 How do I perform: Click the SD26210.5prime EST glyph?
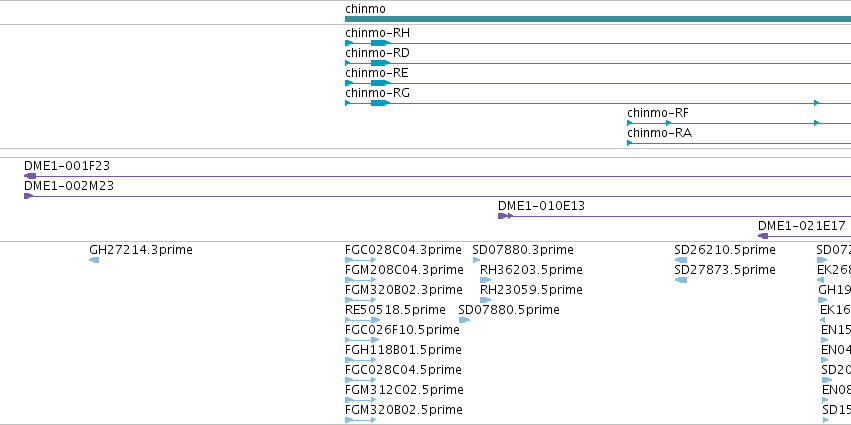coord(681,260)
